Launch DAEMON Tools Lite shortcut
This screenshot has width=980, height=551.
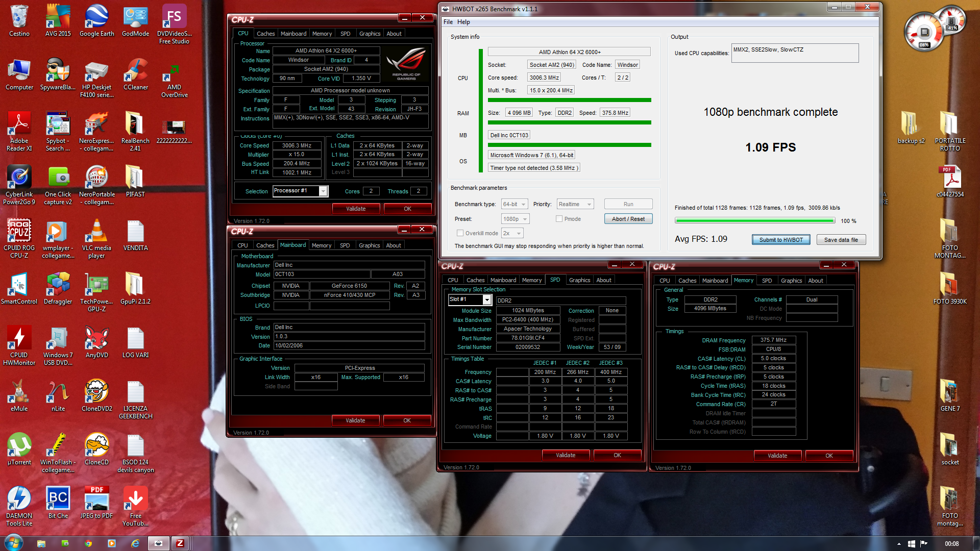click(19, 507)
